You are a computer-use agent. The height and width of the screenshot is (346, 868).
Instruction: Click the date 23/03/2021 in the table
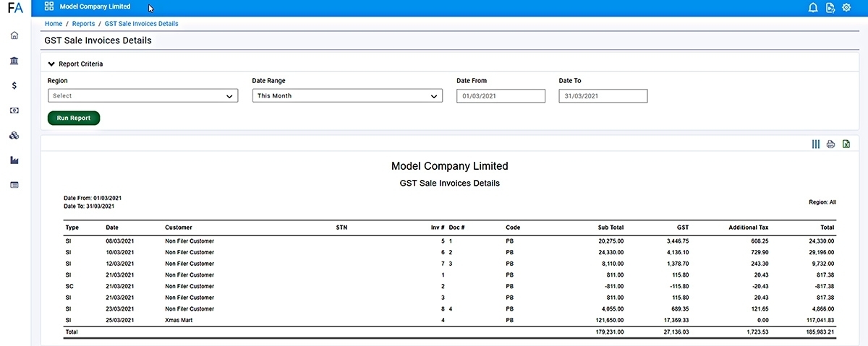(x=119, y=308)
